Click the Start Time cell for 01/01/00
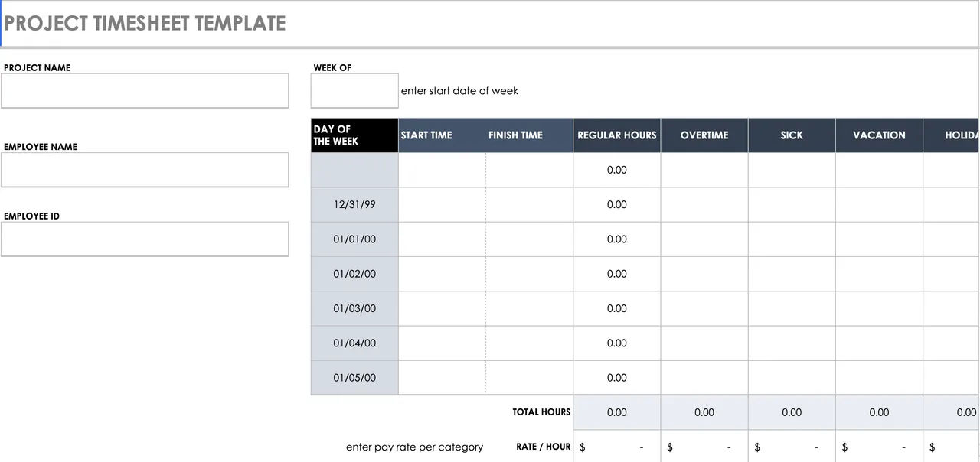This screenshot has width=980, height=462. (442, 239)
